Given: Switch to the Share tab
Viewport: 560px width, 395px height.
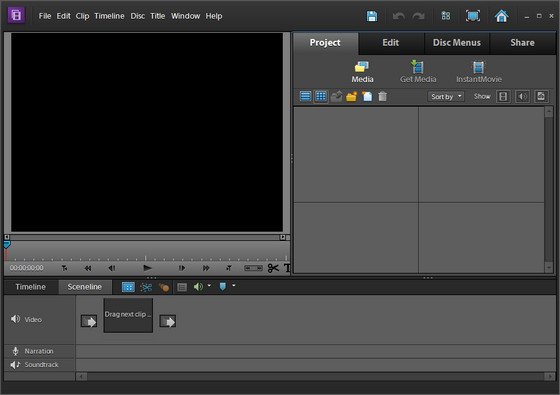Looking at the screenshot, I should pyautogui.click(x=522, y=43).
